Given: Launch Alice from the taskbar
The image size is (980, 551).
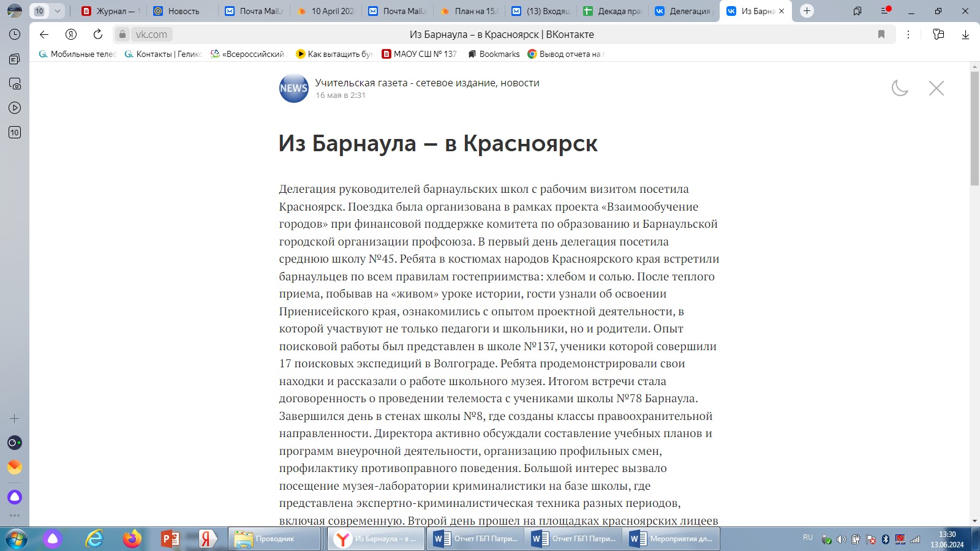Looking at the screenshot, I should click(x=53, y=539).
